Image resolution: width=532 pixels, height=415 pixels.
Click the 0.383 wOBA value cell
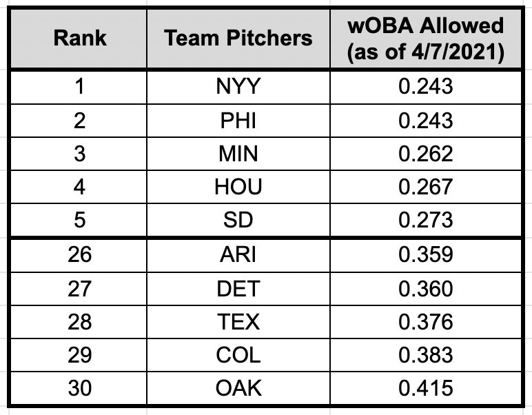pos(426,354)
